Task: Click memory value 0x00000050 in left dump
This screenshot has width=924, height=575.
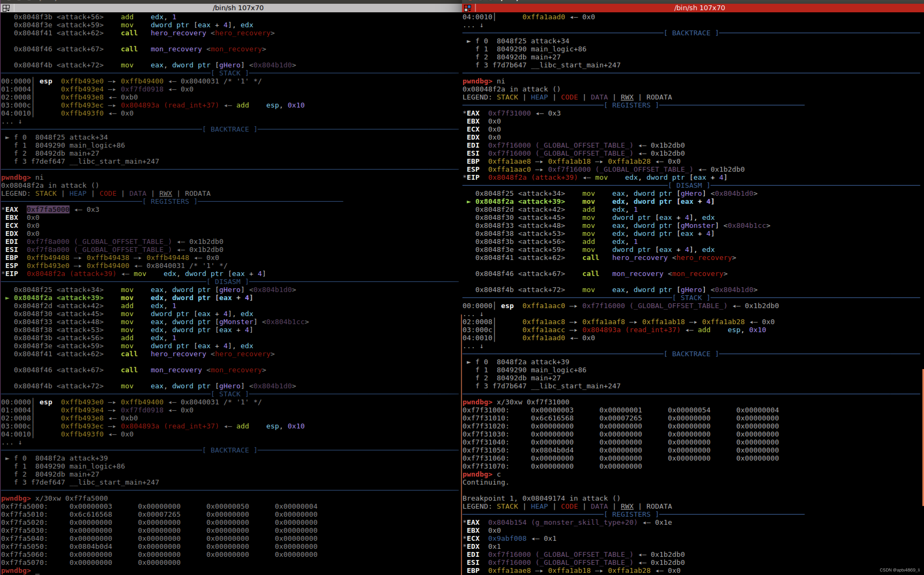Action: point(228,506)
